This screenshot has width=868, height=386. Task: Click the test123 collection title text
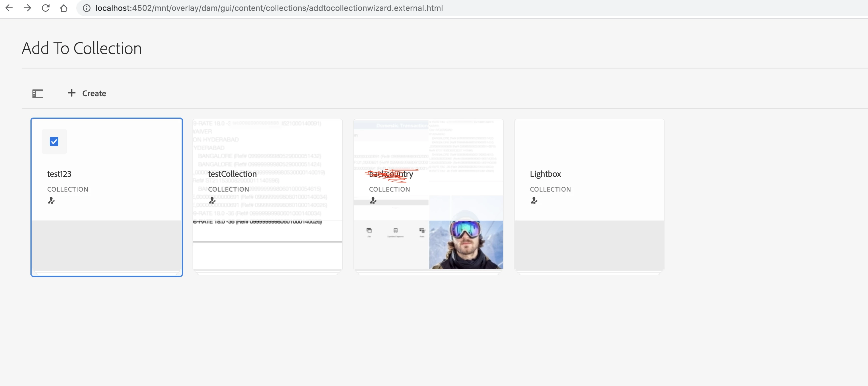pos(59,174)
